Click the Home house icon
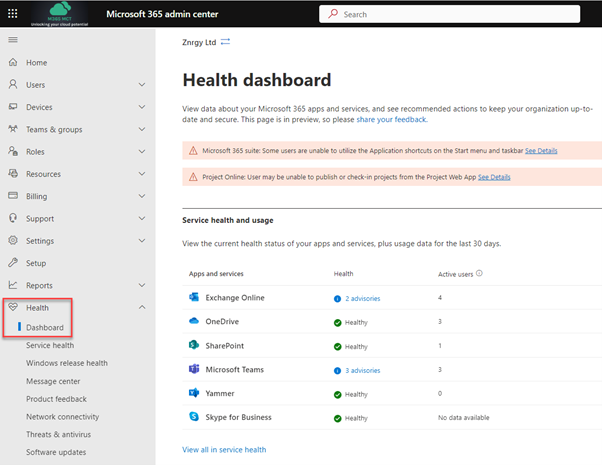602x465 pixels. [x=13, y=62]
